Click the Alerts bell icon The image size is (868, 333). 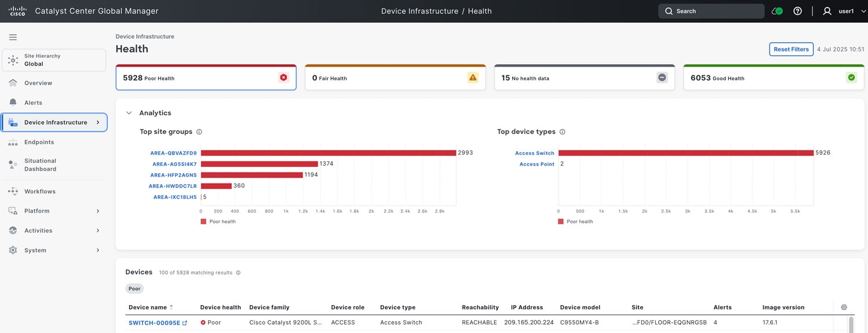click(13, 103)
